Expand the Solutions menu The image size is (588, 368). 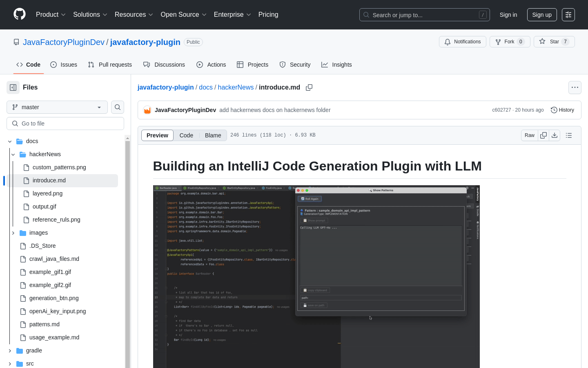[x=90, y=15]
